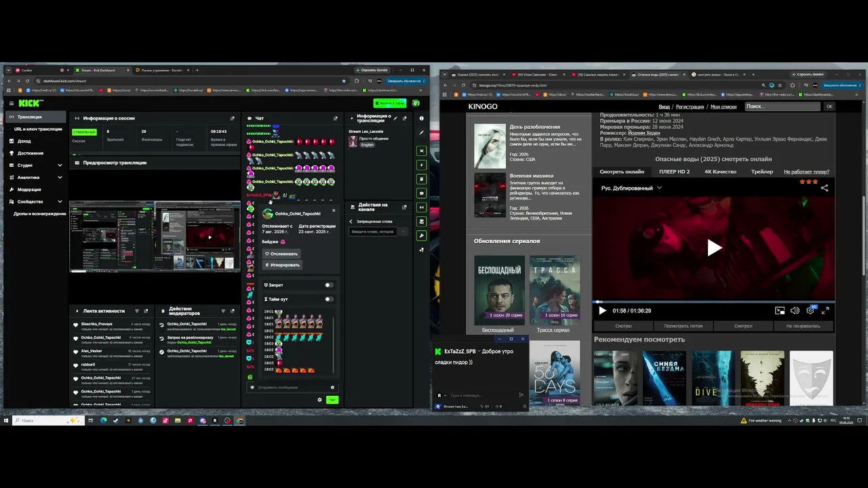The image size is (868, 488).
Task: Mark film as Посмотреть потом
Action: coord(683,326)
